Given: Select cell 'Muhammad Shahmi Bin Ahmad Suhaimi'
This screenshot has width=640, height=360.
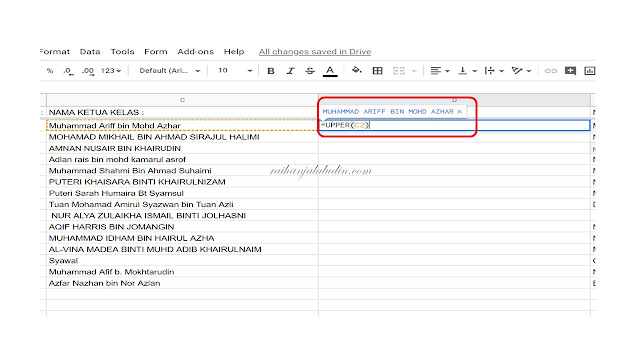Looking at the screenshot, I should click(x=182, y=171).
